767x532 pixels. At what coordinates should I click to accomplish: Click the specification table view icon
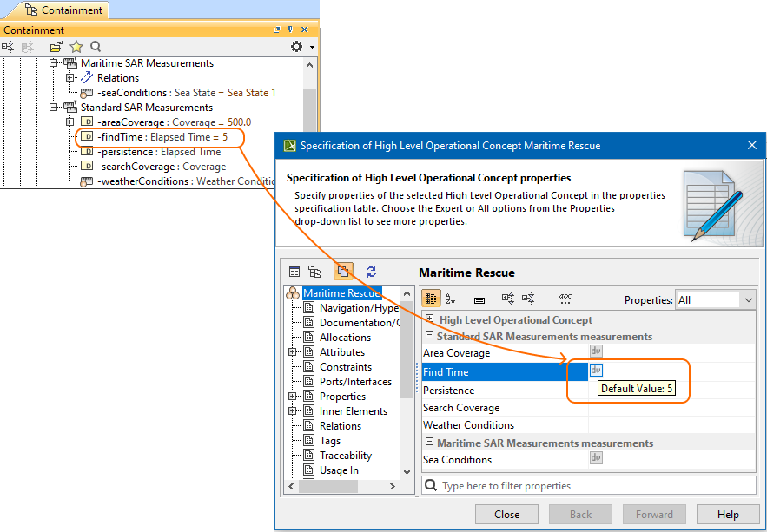[294, 272]
